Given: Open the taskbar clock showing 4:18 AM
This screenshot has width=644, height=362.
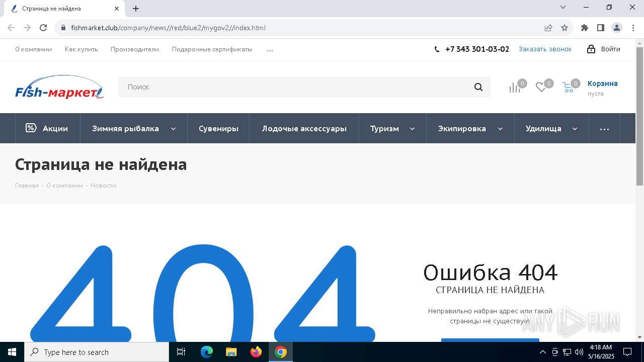Looking at the screenshot, I should point(601,352).
